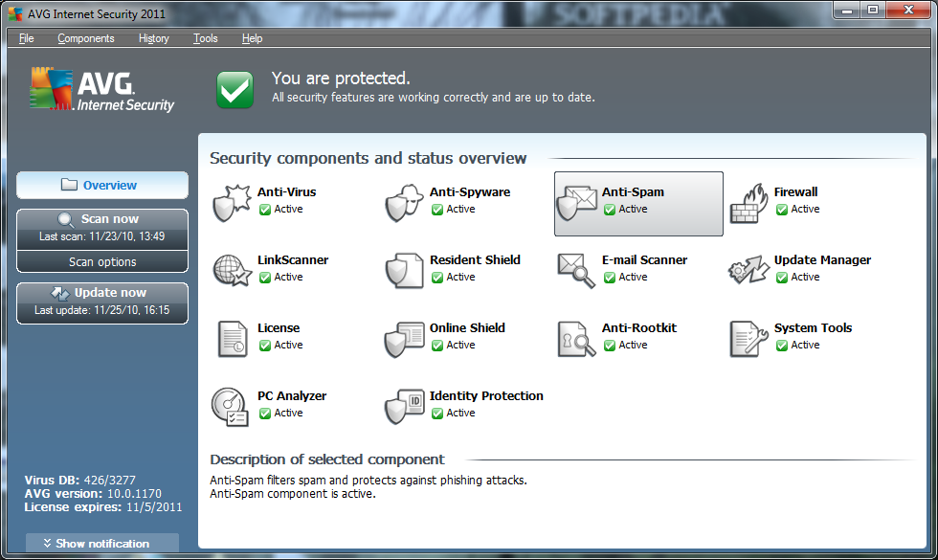Screen dimensions: 938x560
Task: Open the Components menu
Action: tap(85, 38)
